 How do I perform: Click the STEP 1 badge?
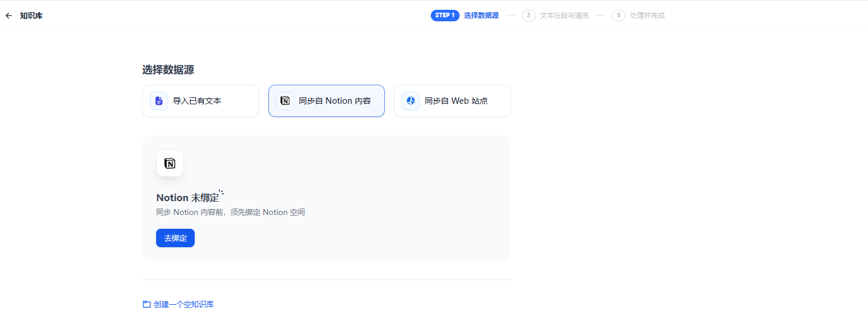pos(445,16)
